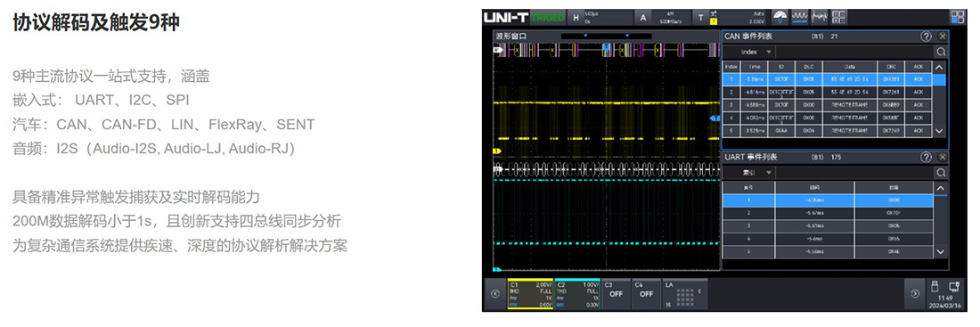The image size is (980, 327).
Task: Click the CAN list scroll-down arrow
Action: click(x=940, y=131)
